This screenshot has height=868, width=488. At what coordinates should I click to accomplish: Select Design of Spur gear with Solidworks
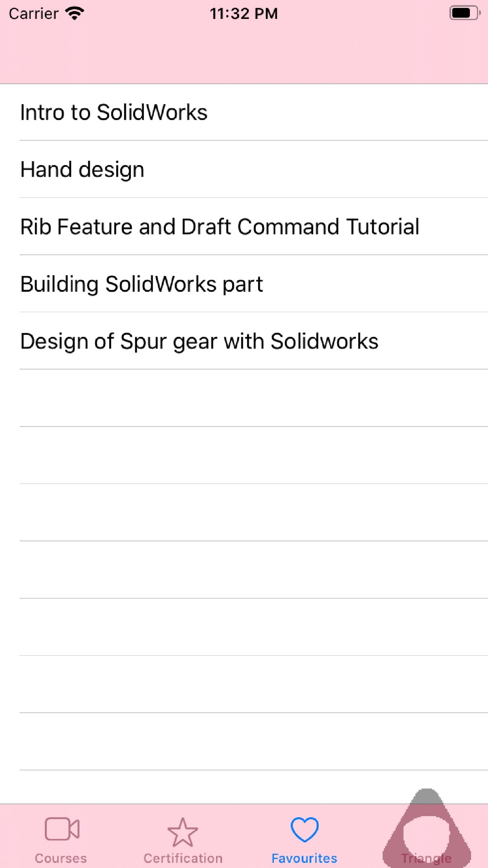pos(244,341)
